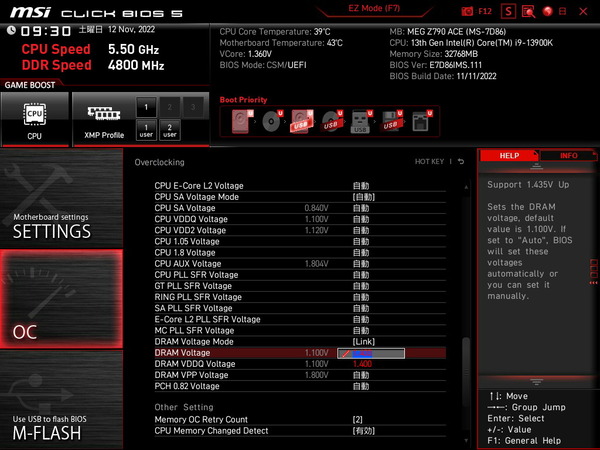Select the CPU AUX Voltage row

click(x=300, y=263)
